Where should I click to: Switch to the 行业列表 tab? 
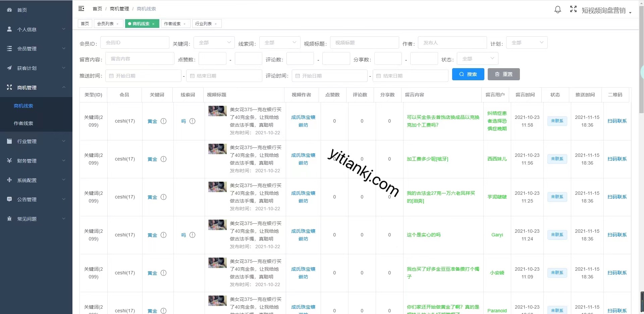point(204,24)
